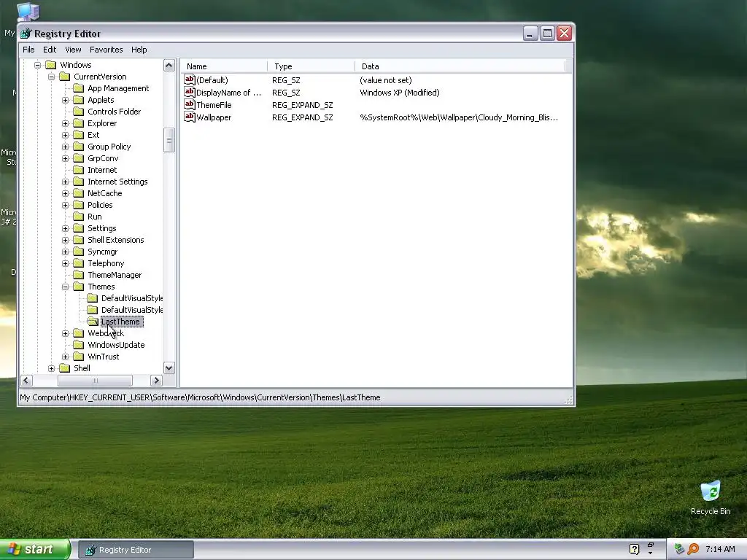Expand the Explorer key
747x560 pixels.
point(65,123)
